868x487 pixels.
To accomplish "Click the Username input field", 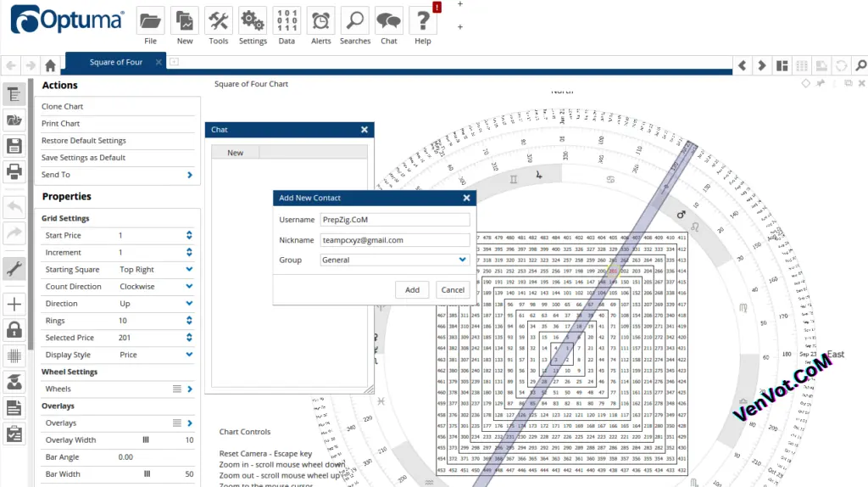I will pyautogui.click(x=395, y=220).
